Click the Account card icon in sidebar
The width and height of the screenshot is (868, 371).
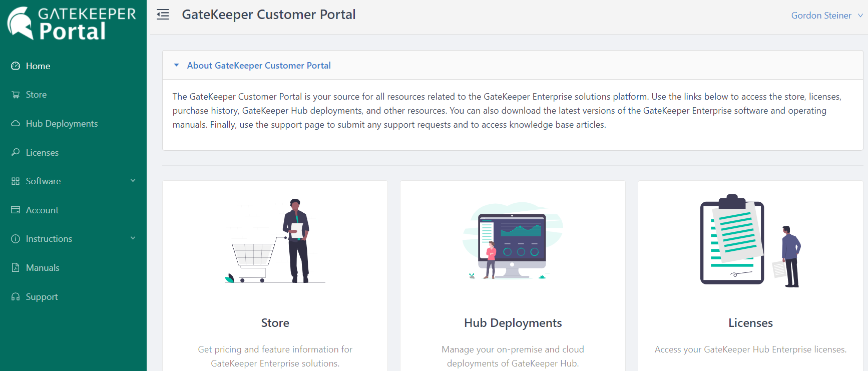coord(16,210)
